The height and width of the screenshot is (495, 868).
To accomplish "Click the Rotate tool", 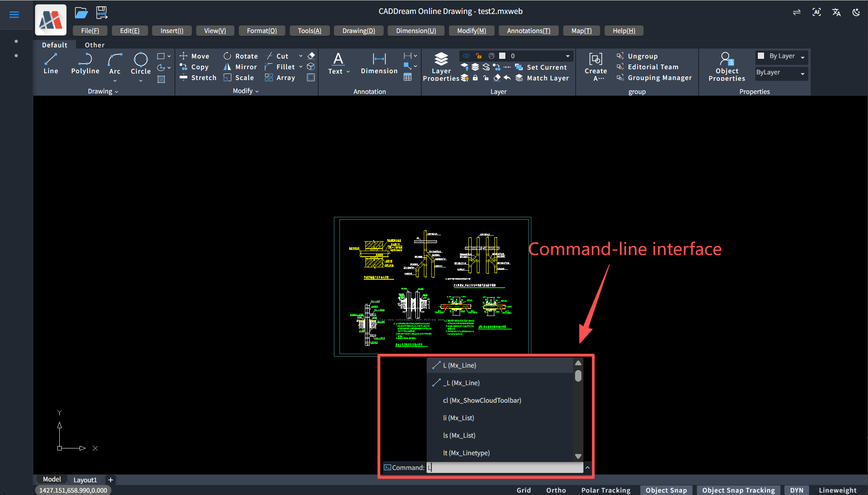I will pos(240,56).
